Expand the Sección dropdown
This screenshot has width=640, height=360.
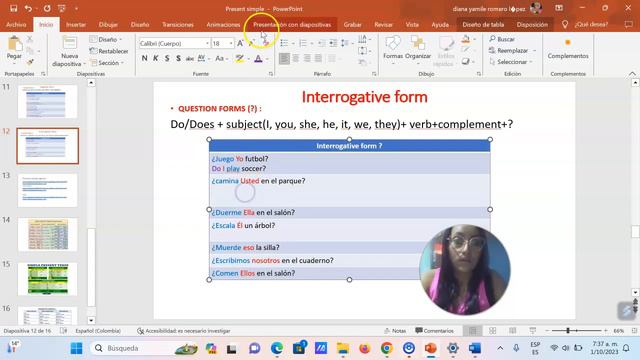(106, 63)
